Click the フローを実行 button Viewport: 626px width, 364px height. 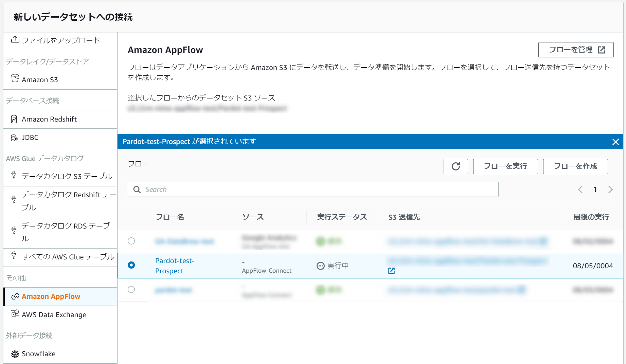click(505, 166)
